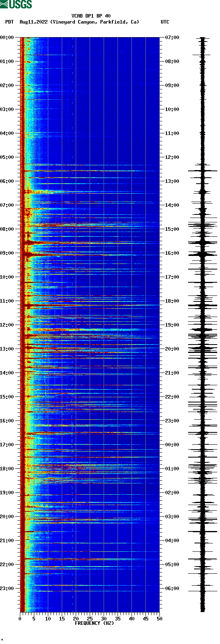Click the 14:00 UTC time label
This screenshot has width=220, height=644.
[172, 205]
